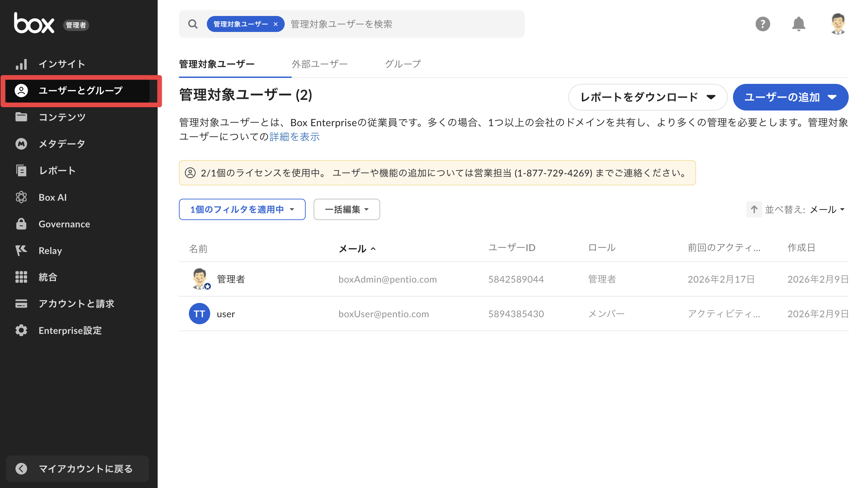
Task: Click the メンバー role cell
Action: click(606, 314)
